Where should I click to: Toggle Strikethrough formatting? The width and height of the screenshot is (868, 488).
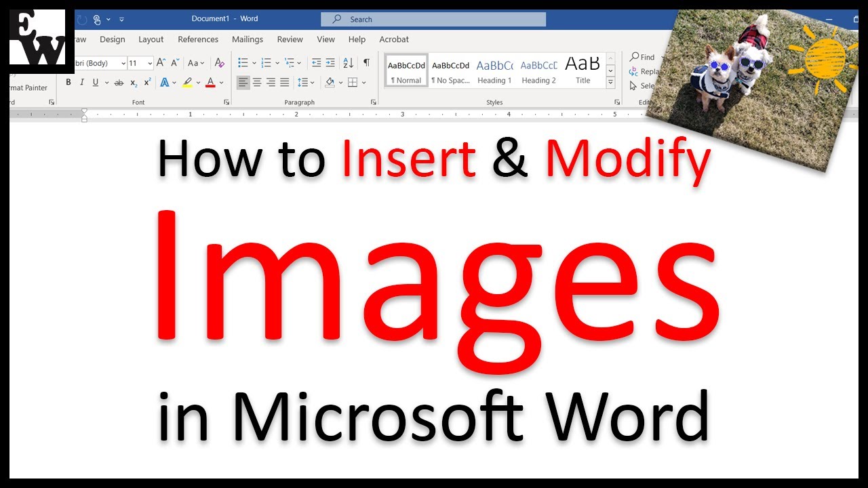click(x=119, y=83)
